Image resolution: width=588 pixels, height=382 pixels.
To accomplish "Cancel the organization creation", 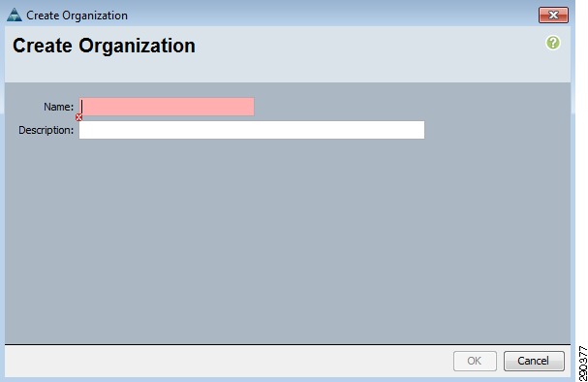I will (534, 361).
